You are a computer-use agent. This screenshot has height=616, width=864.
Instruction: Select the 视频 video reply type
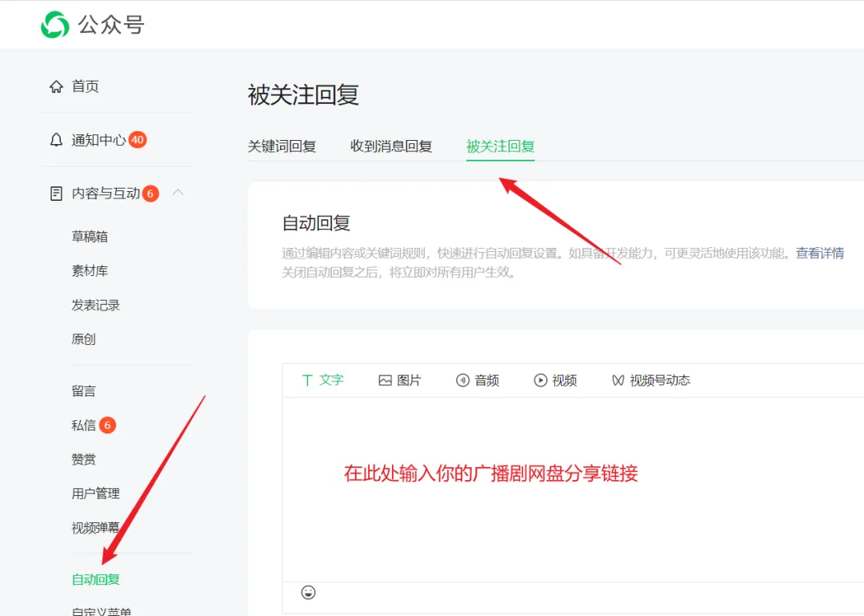(x=555, y=381)
